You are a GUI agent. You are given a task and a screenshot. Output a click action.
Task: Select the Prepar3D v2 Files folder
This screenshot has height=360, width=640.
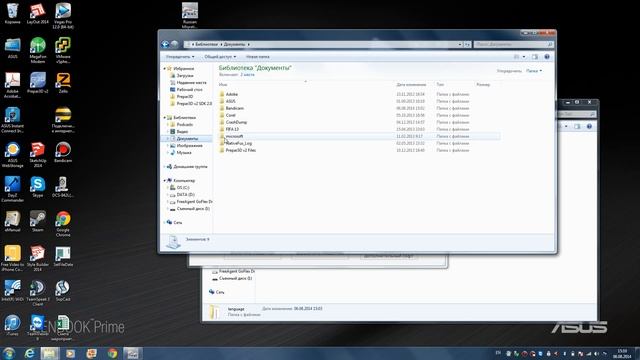pyautogui.click(x=359, y=150)
